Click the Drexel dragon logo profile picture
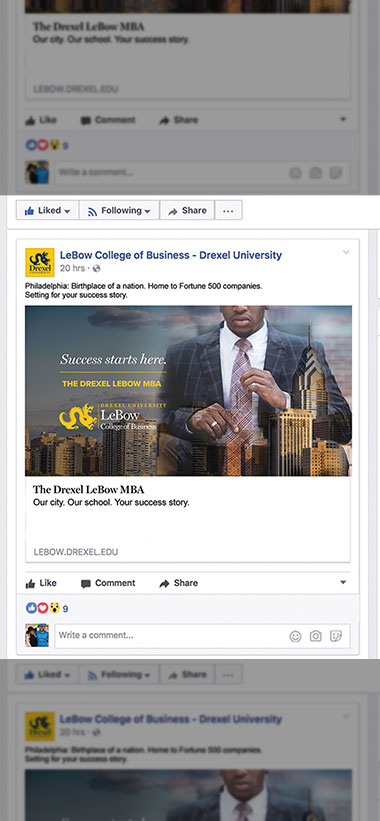The image size is (380, 821). tap(40, 262)
